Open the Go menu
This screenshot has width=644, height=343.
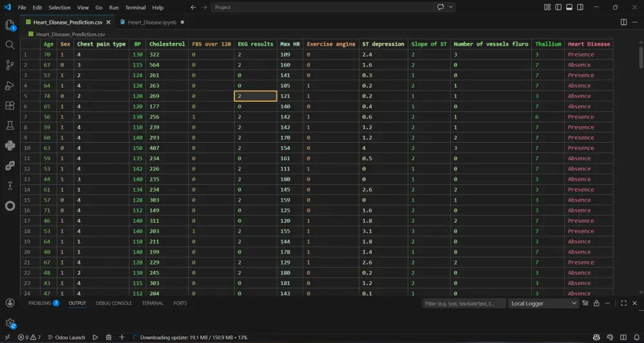click(99, 7)
